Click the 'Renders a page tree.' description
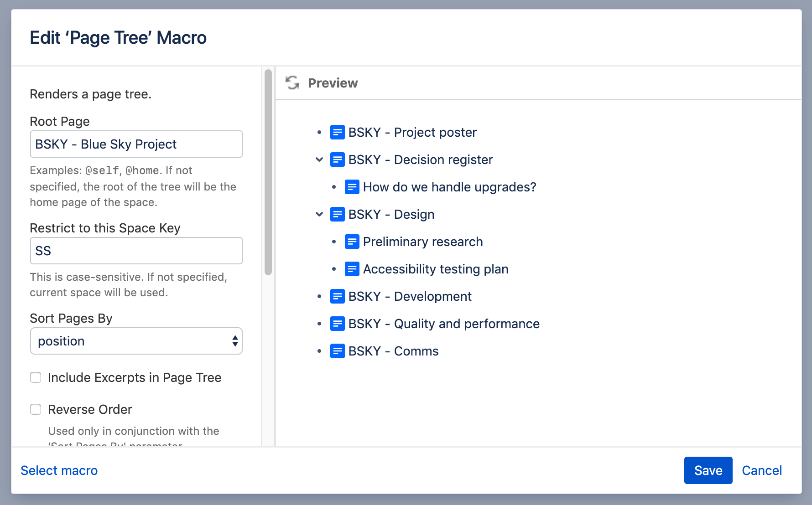 coord(91,94)
